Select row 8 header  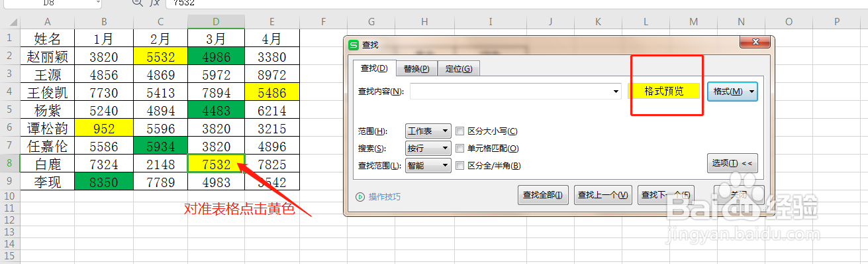(x=10, y=164)
